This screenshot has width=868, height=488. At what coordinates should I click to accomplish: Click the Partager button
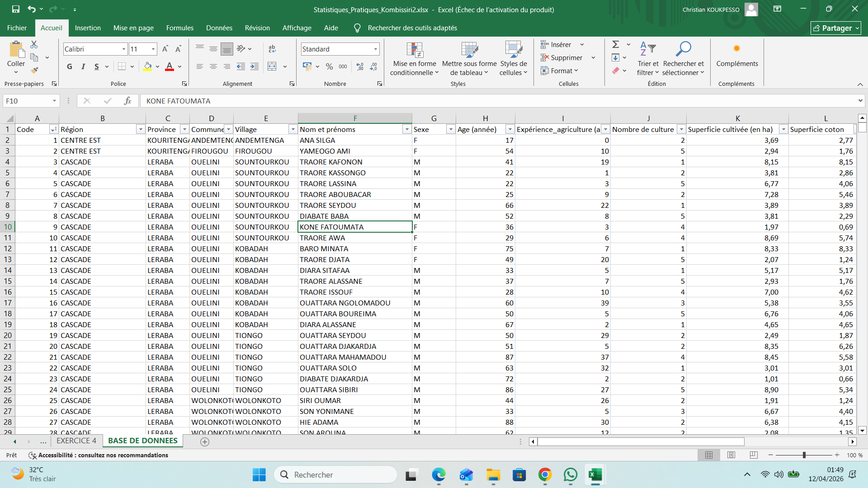[835, 28]
